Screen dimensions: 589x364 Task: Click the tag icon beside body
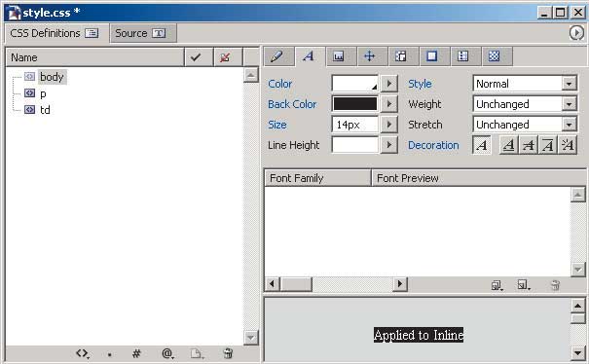coord(29,77)
